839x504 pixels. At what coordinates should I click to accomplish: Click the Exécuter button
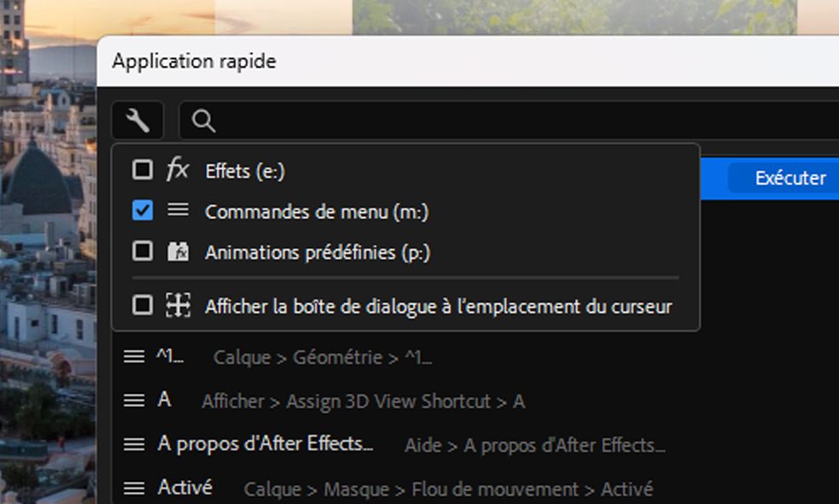[789, 179]
